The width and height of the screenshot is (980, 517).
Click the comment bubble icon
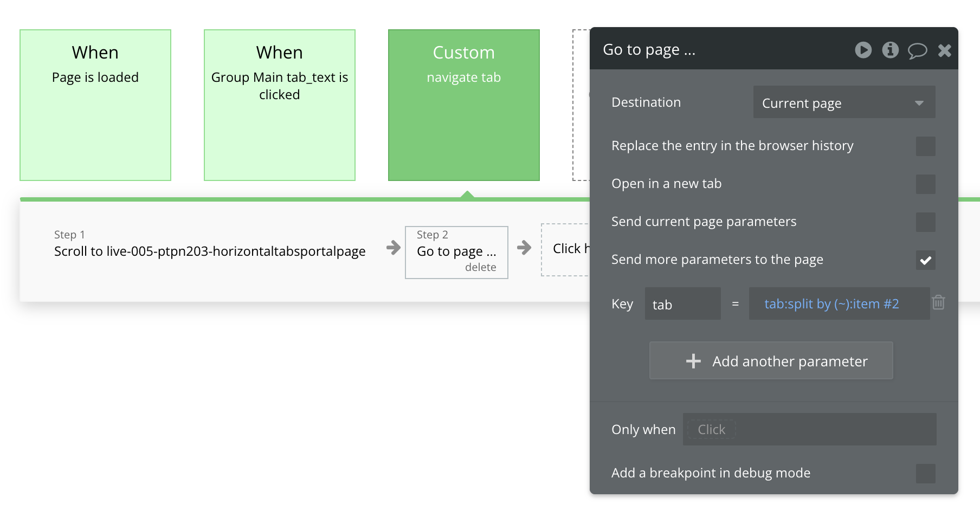(x=917, y=50)
